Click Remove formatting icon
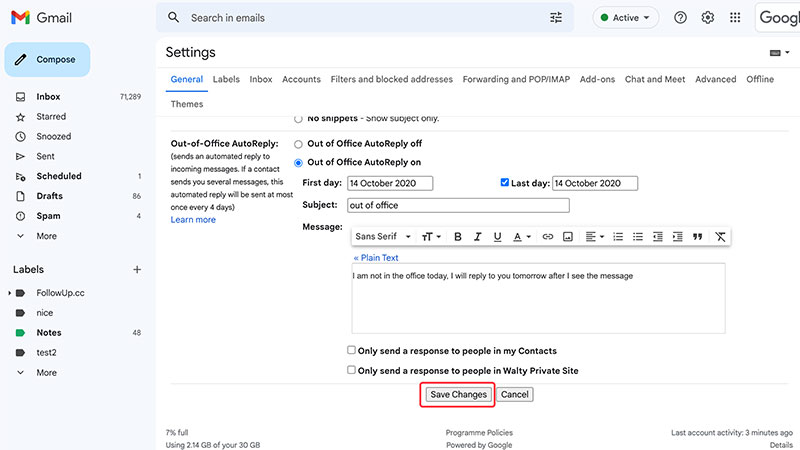The height and width of the screenshot is (450, 800). coord(720,237)
